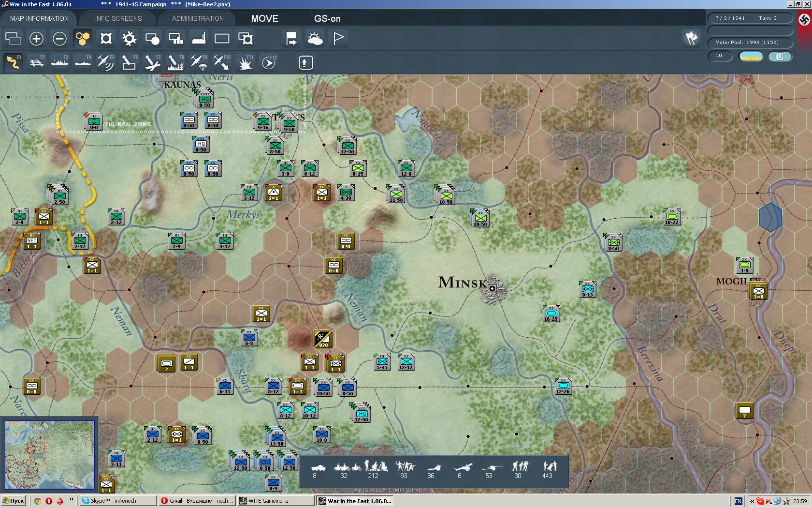Click the plain rectangle map icon
This screenshot has width=812, height=508.
(222, 38)
